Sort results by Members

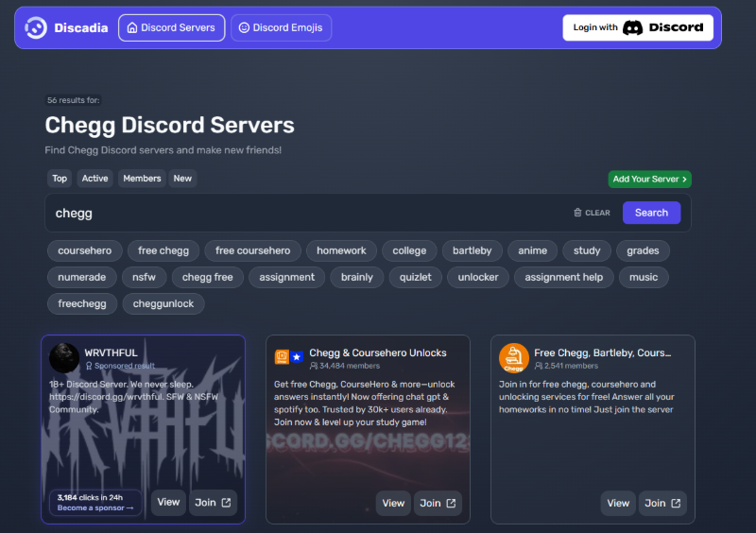(x=142, y=179)
